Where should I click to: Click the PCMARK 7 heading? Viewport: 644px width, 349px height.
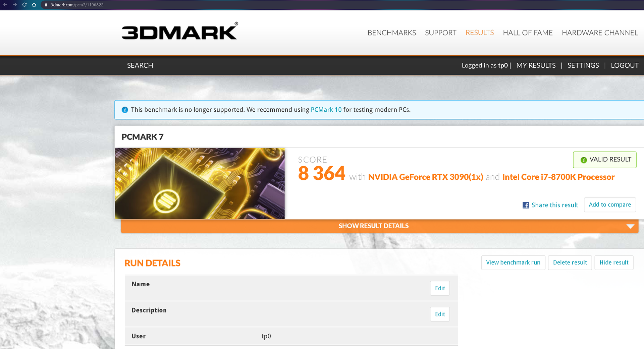pos(143,137)
